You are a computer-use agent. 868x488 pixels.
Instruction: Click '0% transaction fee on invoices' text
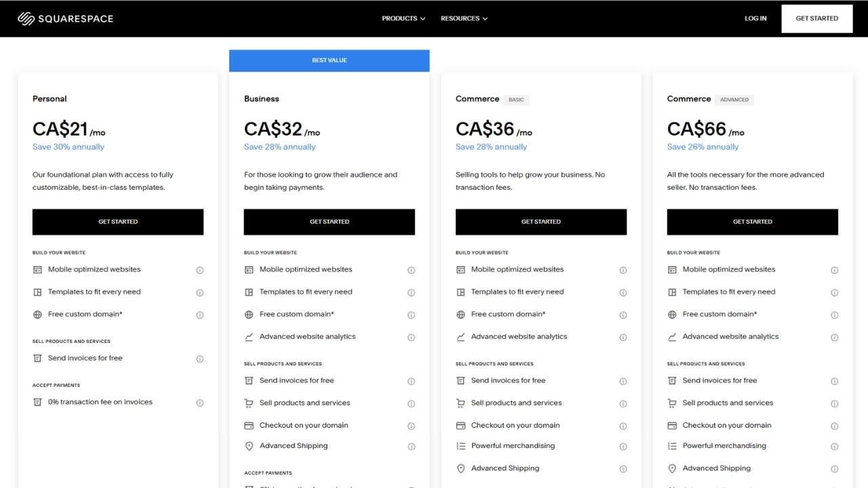[100, 402]
